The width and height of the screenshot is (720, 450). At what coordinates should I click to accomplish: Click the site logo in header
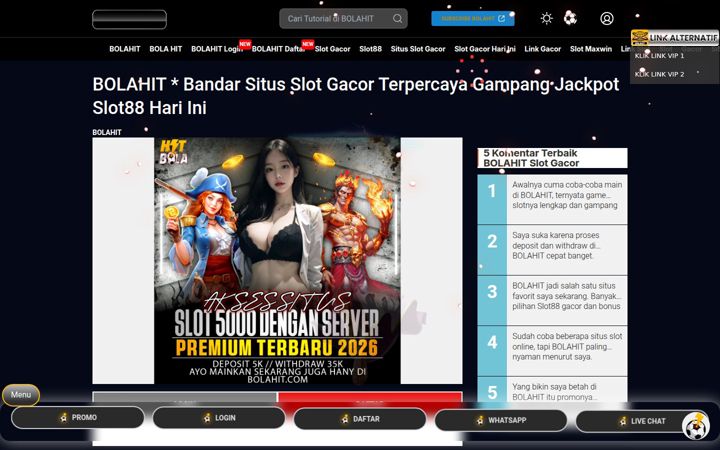pyautogui.click(x=129, y=19)
